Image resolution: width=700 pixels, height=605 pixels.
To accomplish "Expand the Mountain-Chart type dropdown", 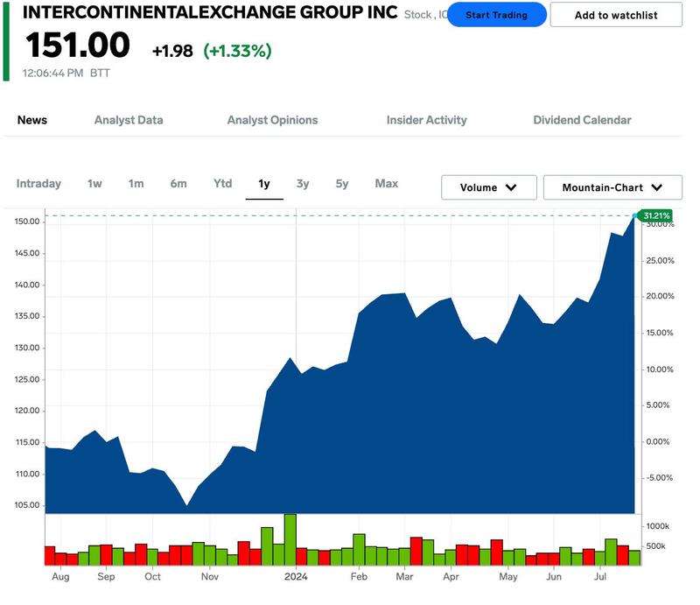I will coord(612,187).
